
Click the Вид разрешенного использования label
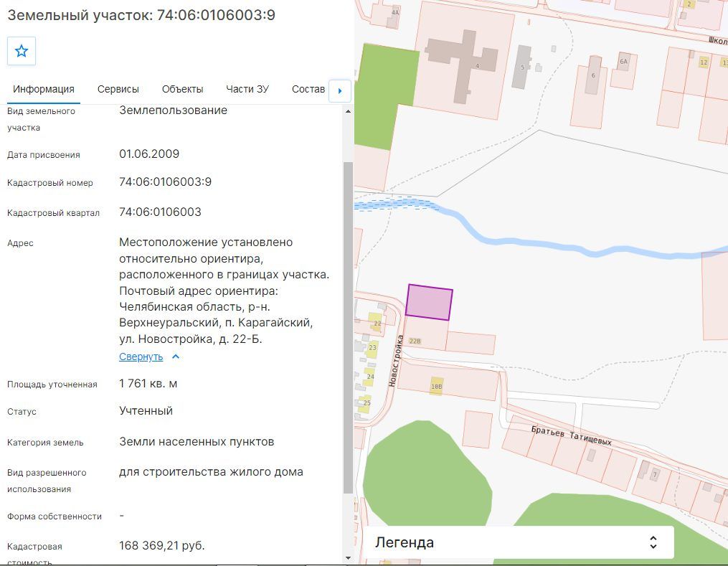click(47, 481)
